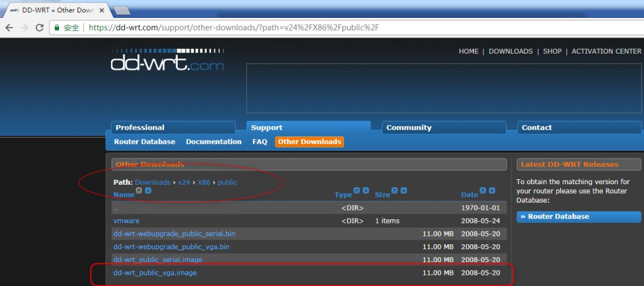Click X86 in breadcrumb path
The image size is (644, 286).
click(x=204, y=182)
